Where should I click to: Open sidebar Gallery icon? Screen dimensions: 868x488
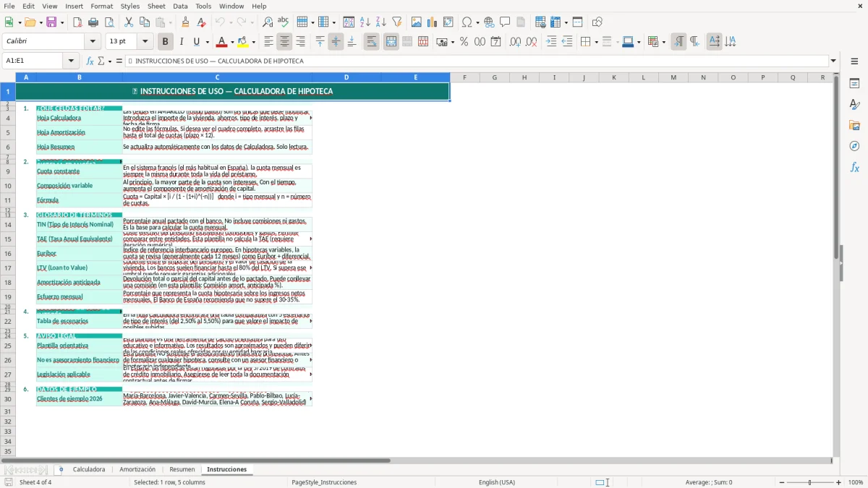tap(854, 125)
